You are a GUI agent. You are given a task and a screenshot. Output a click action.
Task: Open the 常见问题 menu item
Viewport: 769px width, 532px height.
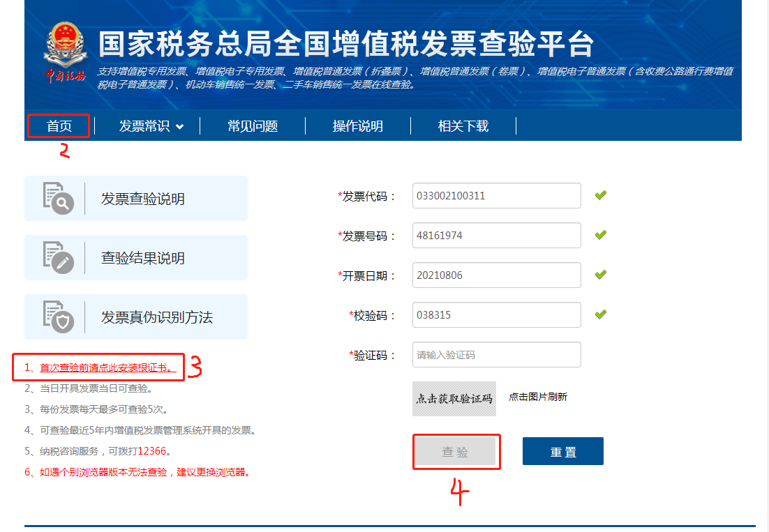(252, 126)
